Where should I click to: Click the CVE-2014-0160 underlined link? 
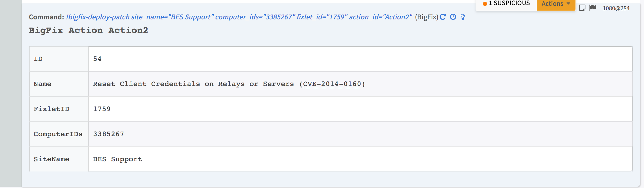coord(332,84)
